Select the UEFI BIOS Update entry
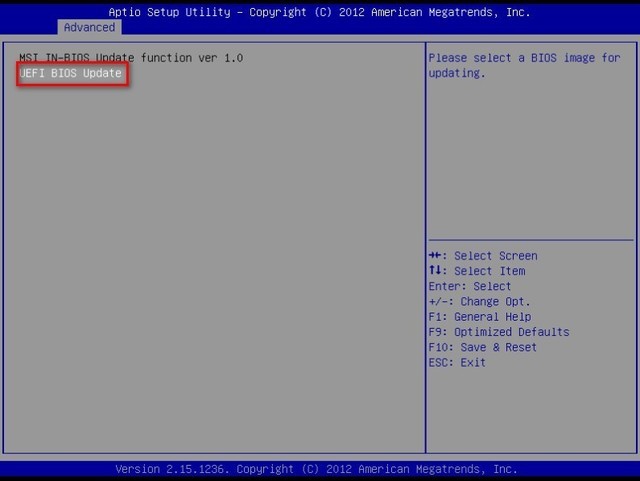The height and width of the screenshot is (481, 640). (x=71, y=74)
